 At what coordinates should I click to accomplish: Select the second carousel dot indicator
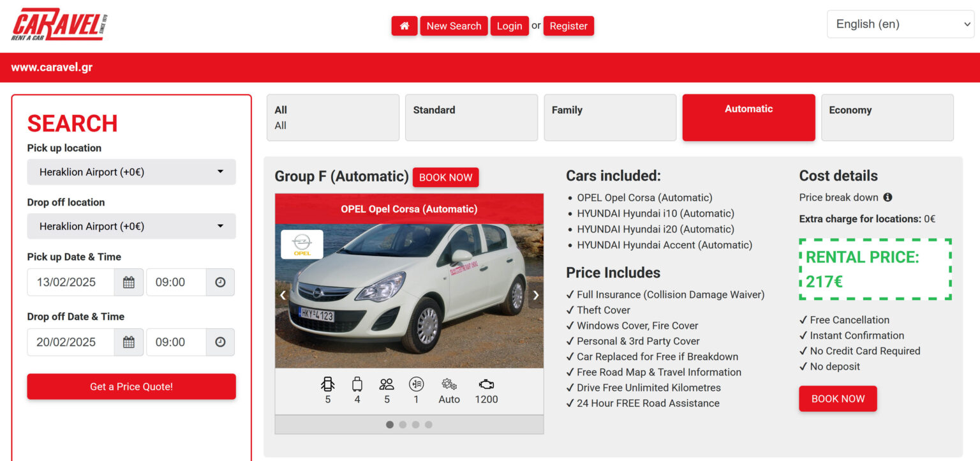pyautogui.click(x=403, y=425)
